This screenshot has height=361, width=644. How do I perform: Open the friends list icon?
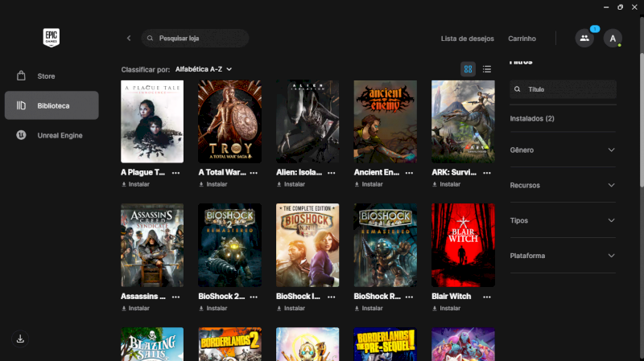coord(584,38)
